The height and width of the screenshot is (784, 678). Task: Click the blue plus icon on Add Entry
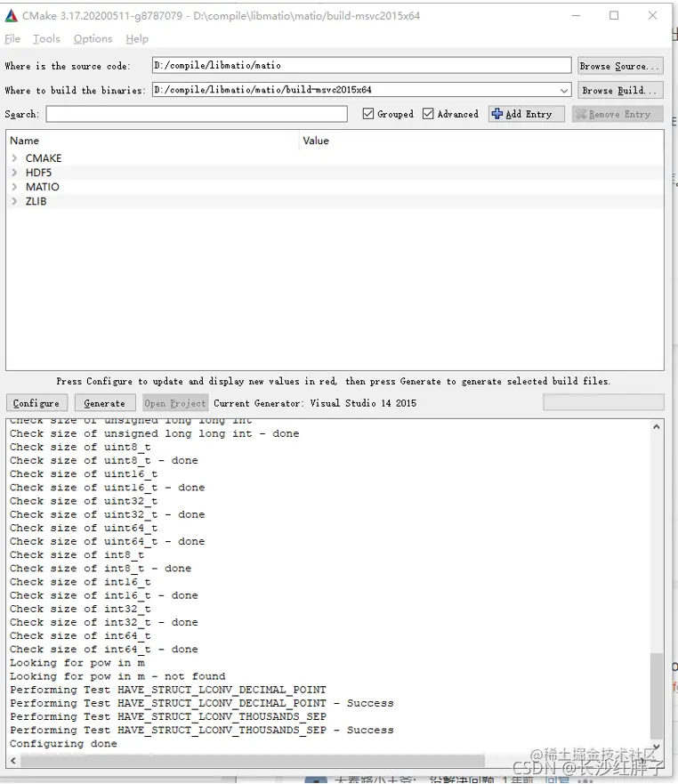(497, 114)
